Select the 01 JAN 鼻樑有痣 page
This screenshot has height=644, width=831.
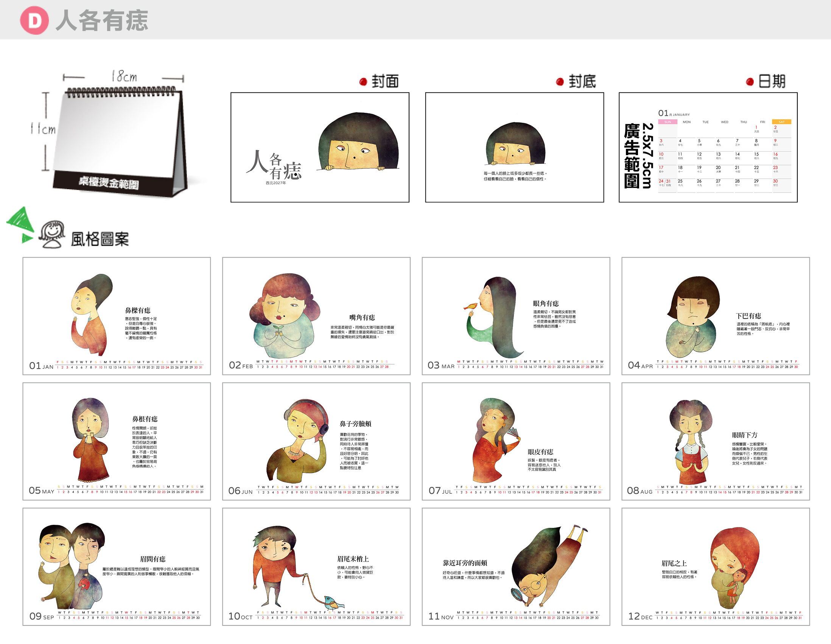(x=117, y=316)
